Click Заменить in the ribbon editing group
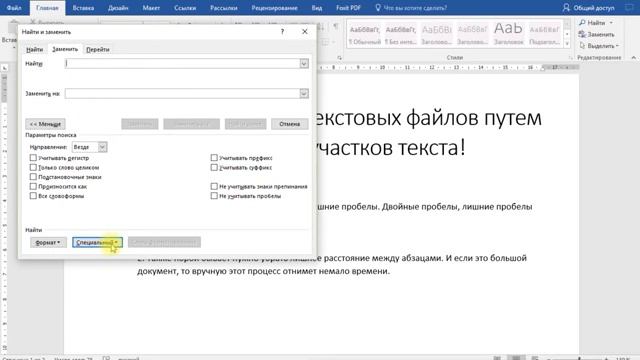640x360 pixels. pos(597,34)
